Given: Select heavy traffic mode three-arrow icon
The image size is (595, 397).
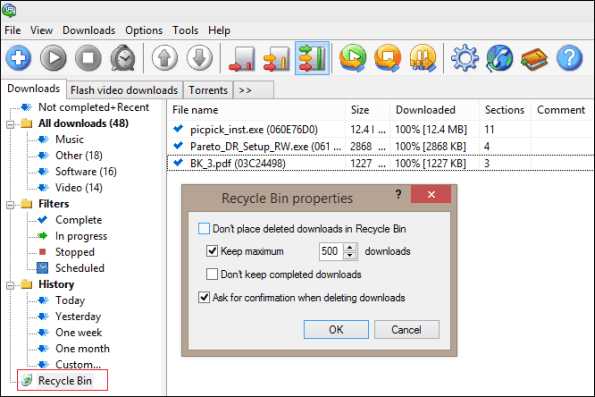Looking at the screenshot, I should click(312, 58).
